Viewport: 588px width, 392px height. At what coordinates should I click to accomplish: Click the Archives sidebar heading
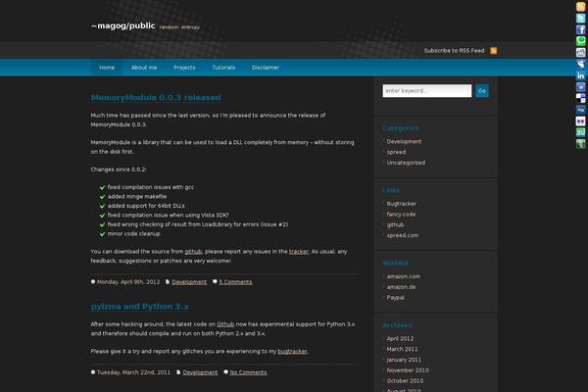click(x=397, y=324)
